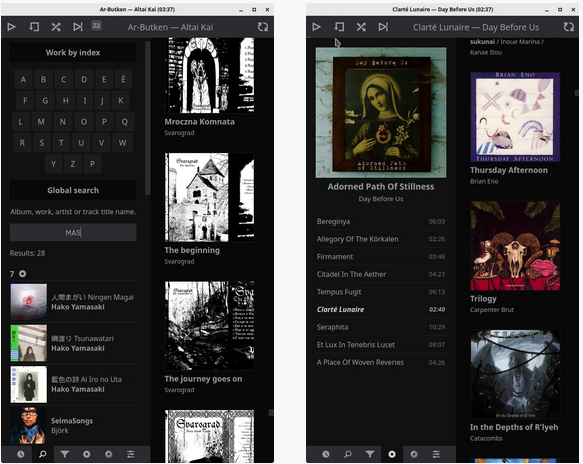583x464 pixels.
Task: Select the highlighted track Clarté Lunaire
Action: 381,309
